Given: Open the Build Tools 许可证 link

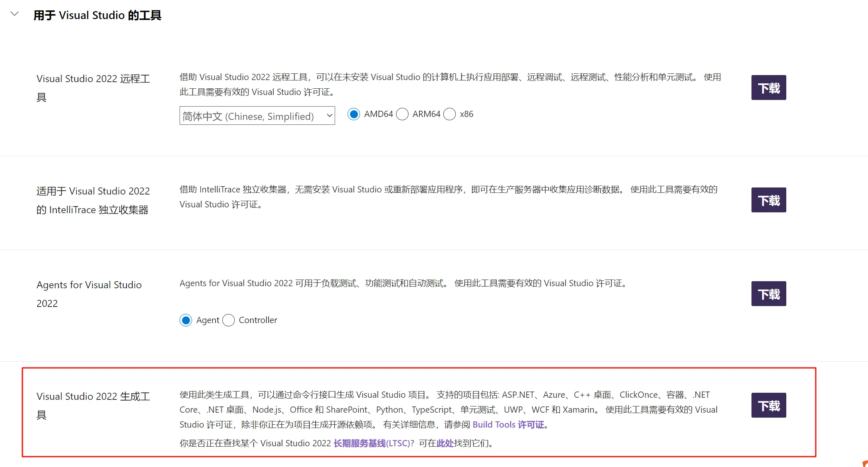Looking at the screenshot, I should pyautogui.click(x=508, y=425).
